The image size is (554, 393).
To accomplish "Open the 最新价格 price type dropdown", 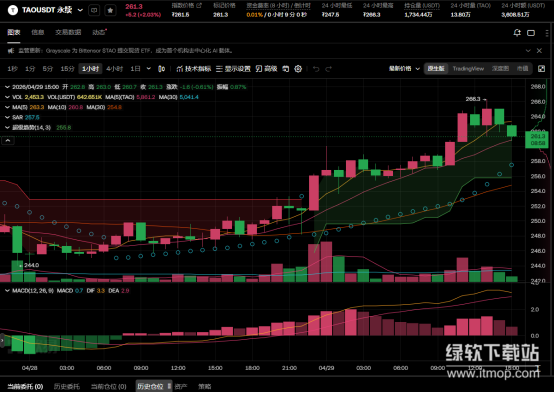I will (x=404, y=69).
